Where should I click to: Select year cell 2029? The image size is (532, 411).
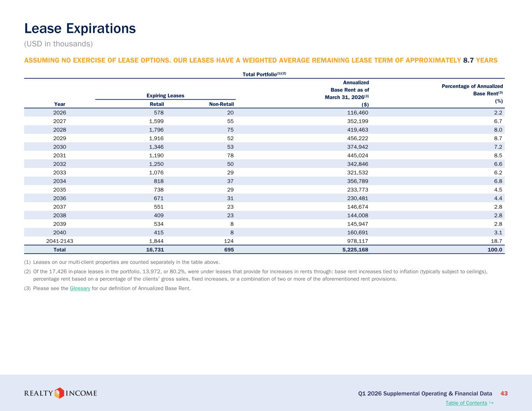coord(60,138)
